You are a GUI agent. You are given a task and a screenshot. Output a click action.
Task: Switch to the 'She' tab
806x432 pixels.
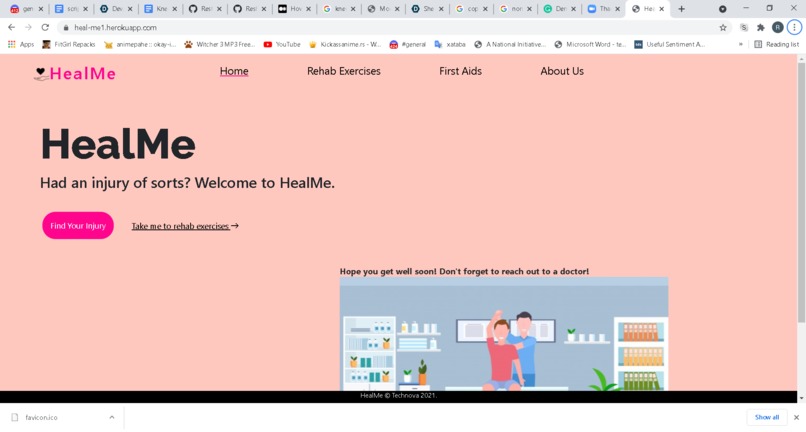[x=427, y=9]
